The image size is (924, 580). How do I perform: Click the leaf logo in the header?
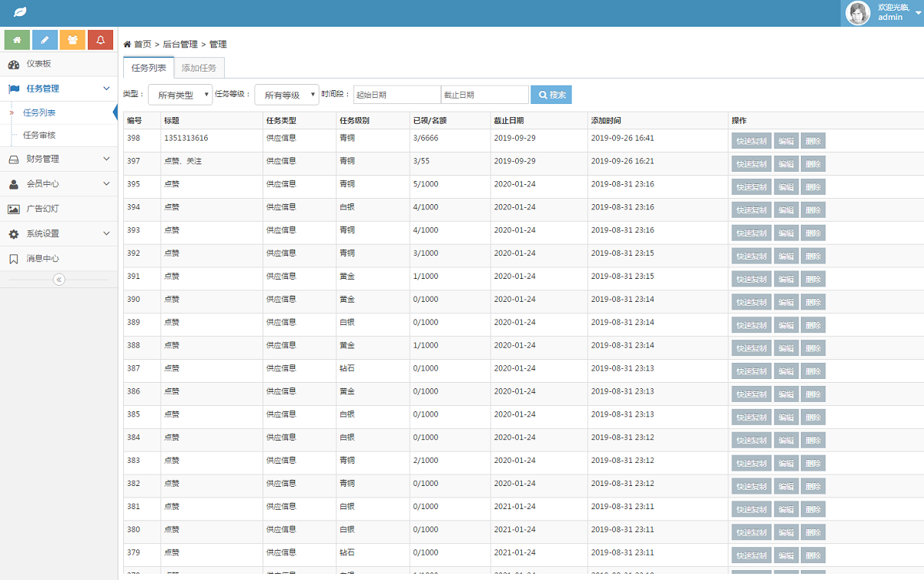point(20,12)
